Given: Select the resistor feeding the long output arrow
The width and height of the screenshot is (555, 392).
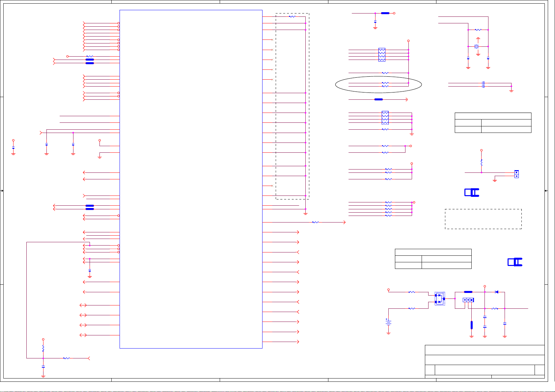Looking at the screenshot, I should coord(316,222).
